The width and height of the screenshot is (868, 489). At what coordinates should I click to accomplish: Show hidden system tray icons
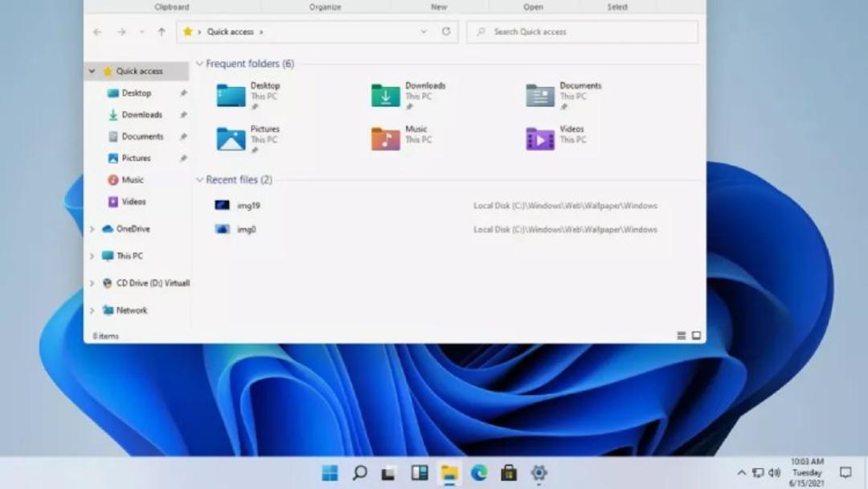pyautogui.click(x=741, y=473)
